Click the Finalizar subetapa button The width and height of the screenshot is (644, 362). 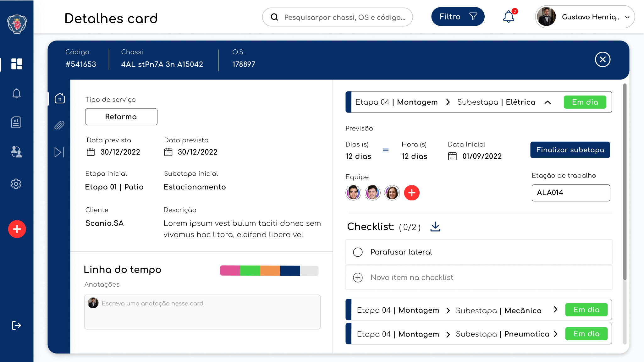[x=570, y=150]
